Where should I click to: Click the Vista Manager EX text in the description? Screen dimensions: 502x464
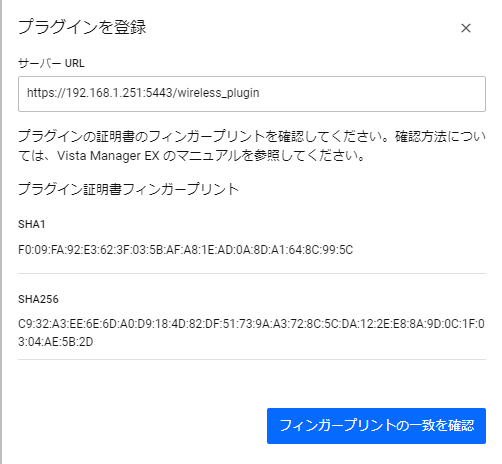(108, 156)
